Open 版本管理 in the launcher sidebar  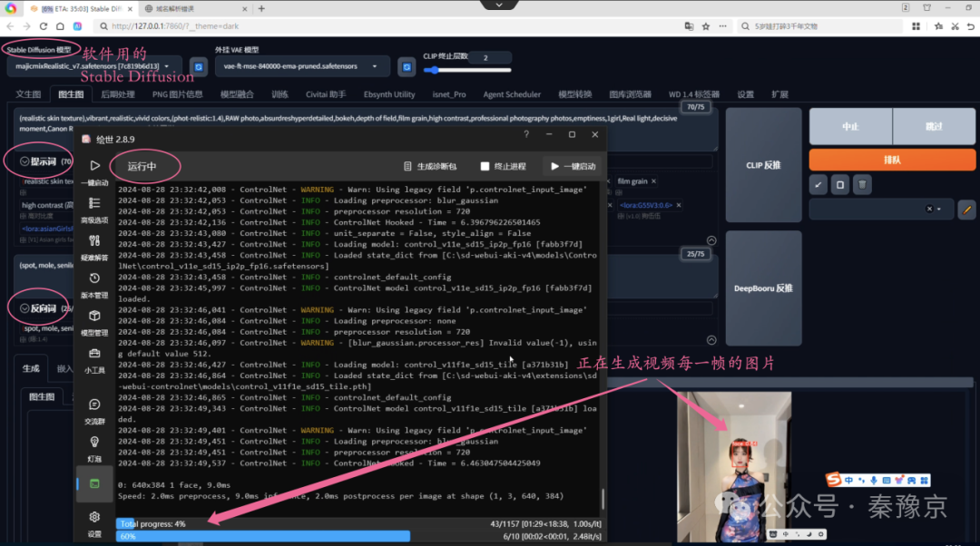pyautogui.click(x=94, y=284)
